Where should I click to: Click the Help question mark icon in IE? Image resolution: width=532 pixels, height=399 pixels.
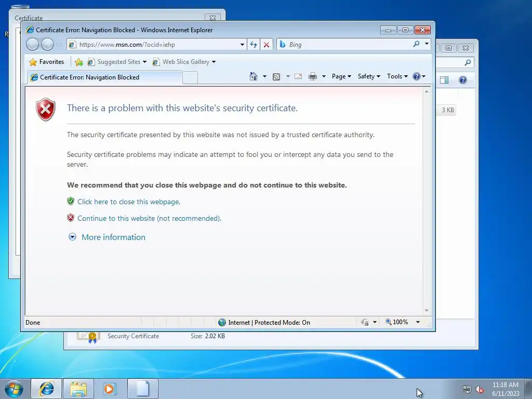[x=417, y=76]
